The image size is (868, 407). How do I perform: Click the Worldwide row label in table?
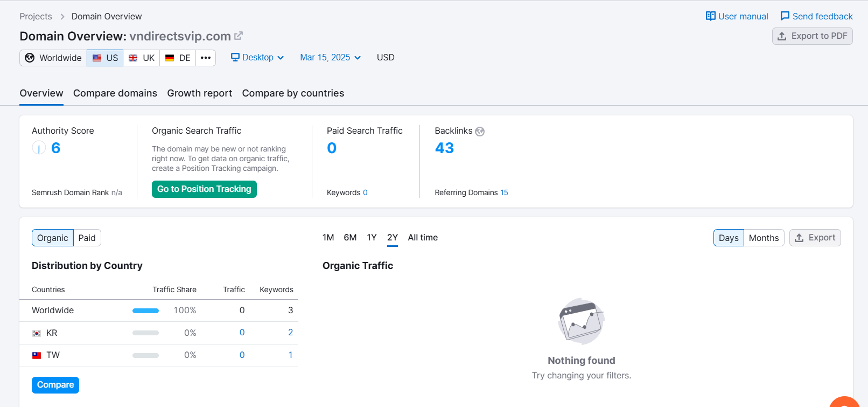tap(53, 311)
